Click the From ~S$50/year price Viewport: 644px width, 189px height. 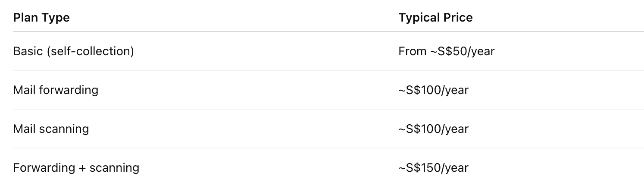coord(447,51)
